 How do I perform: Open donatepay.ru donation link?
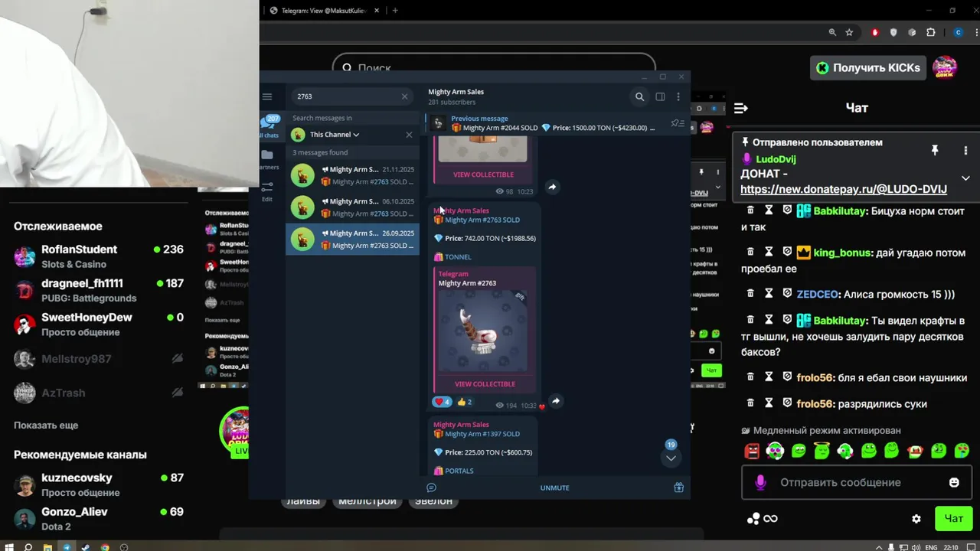click(844, 189)
